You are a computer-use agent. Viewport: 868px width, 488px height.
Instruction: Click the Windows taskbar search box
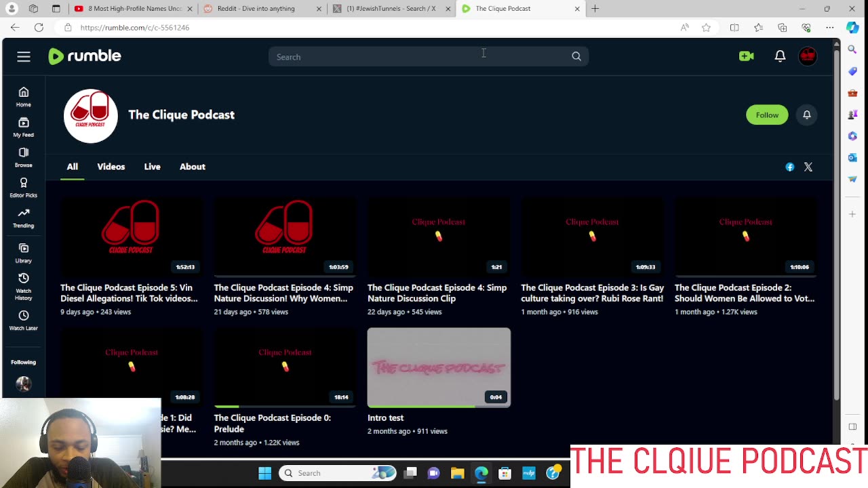click(337, 473)
